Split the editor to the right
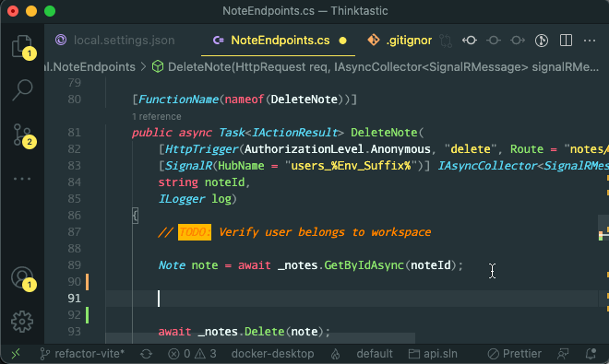The width and height of the screenshot is (609, 364). (566, 41)
